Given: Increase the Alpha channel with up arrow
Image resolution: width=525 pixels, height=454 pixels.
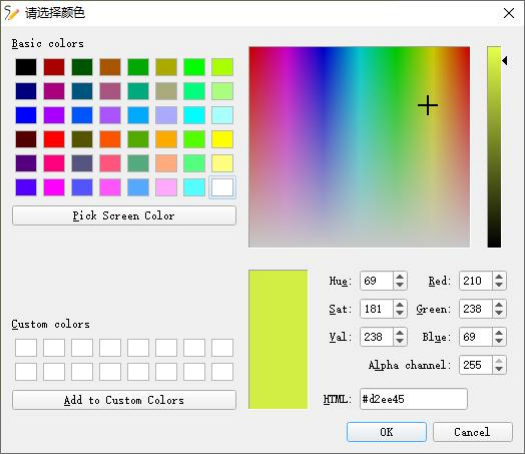Looking at the screenshot, I should [499, 361].
